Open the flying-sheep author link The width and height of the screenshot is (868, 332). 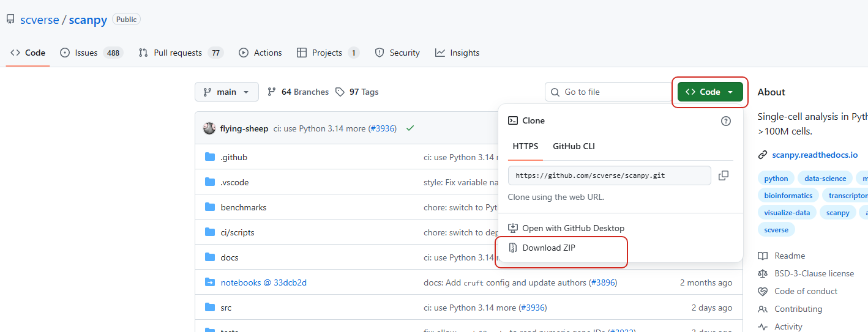pyautogui.click(x=244, y=128)
